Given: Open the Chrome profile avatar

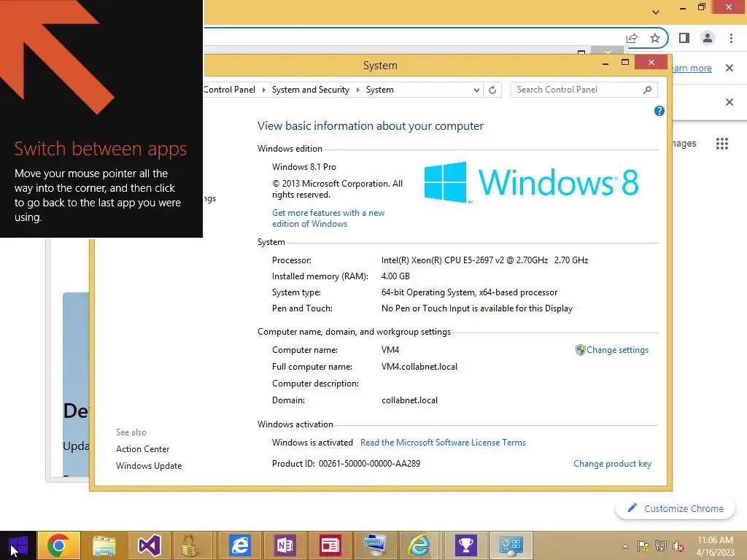Looking at the screenshot, I should click(708, 38).
